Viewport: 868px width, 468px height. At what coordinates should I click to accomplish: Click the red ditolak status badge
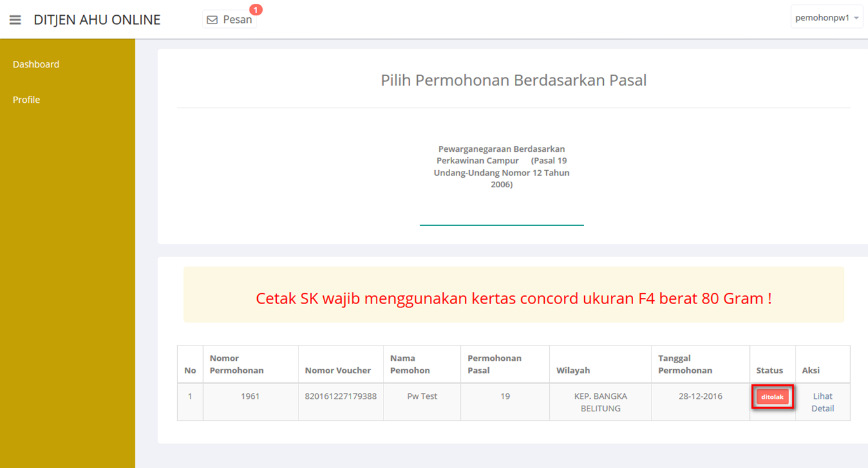point(772,397)
